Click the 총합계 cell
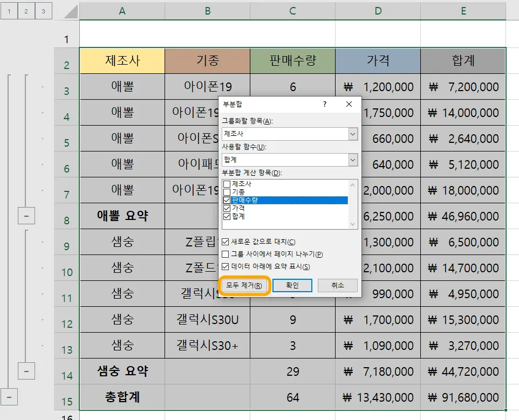Image resolution: width=519 pixels, height=420 pixels. 122,397
